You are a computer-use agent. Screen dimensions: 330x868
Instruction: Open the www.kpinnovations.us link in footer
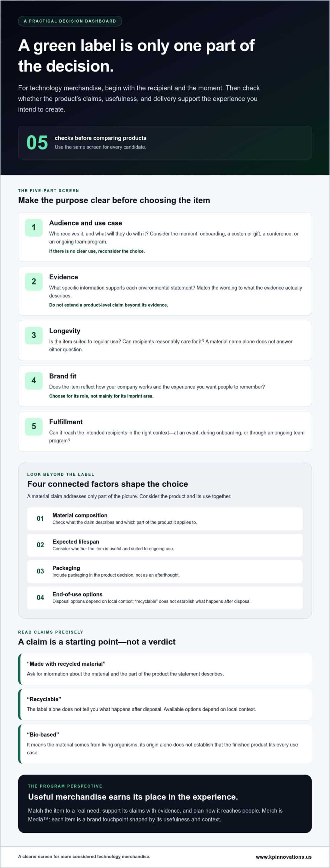(284, 857)
